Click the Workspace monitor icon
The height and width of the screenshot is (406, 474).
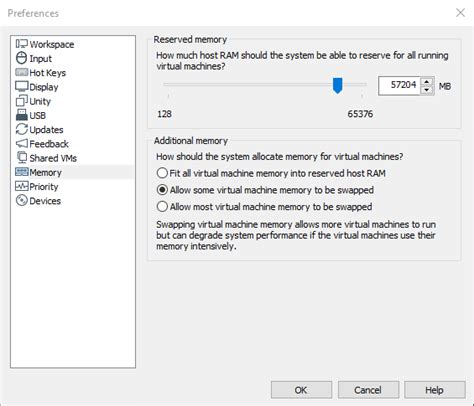click(x=22, y=44)
